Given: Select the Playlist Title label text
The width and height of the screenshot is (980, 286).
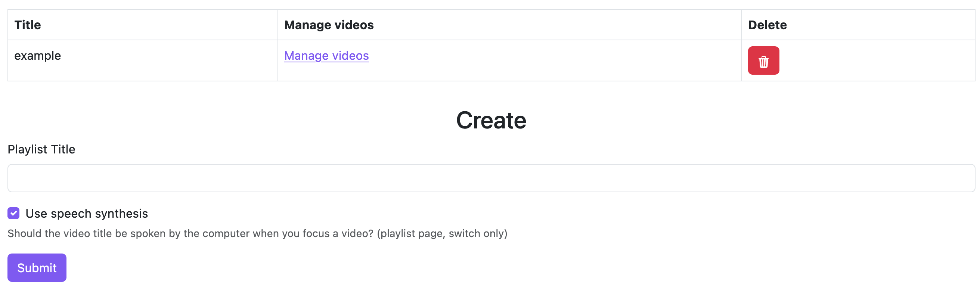Looking at the screenshot, I should (x=41, y=149).
